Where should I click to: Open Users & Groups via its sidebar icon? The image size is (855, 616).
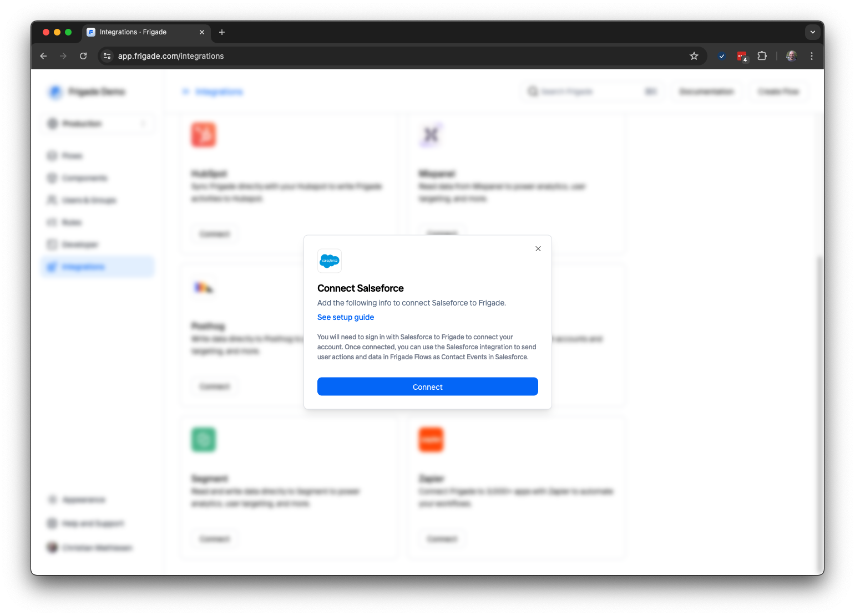(52, 200)
